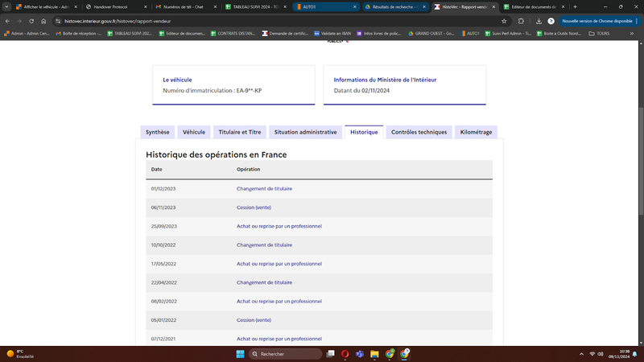Open the browser home page icon
Viewport: 644px width, 362px height.
point(43,21)
